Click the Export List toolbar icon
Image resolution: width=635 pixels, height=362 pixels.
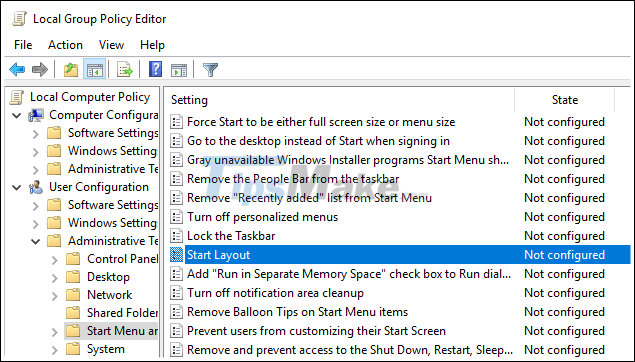125,69
